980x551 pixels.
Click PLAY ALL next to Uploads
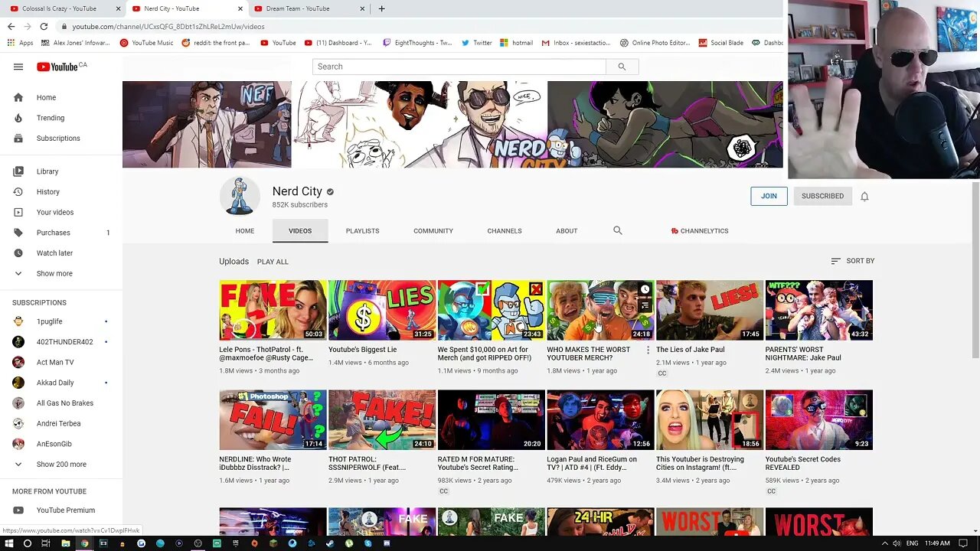point(273,262)
